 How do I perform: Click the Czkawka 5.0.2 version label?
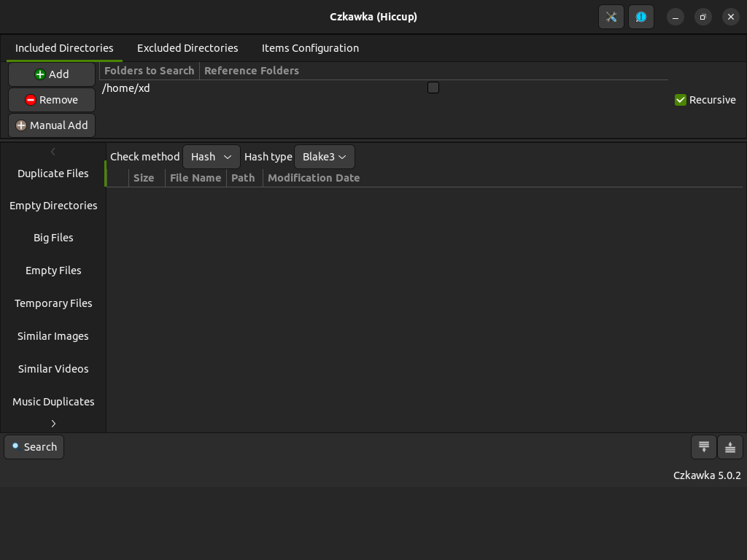(x=707, y=475)
